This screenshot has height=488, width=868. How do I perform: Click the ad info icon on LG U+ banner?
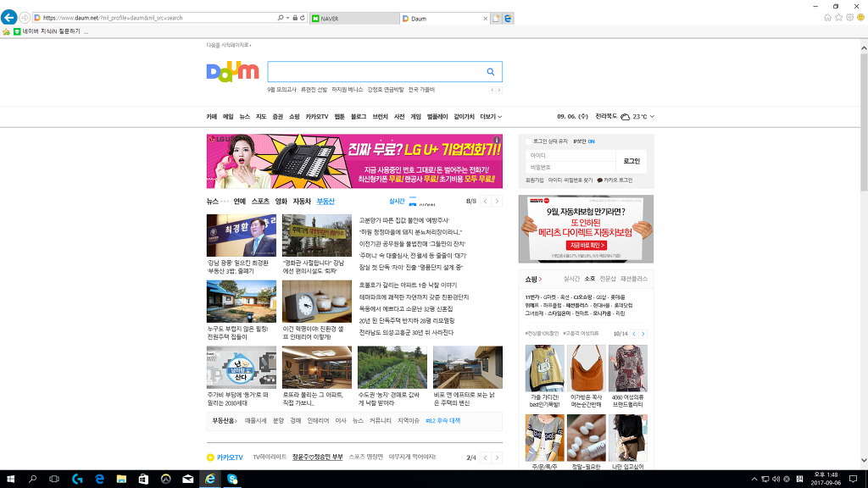[x=497, y=140]
